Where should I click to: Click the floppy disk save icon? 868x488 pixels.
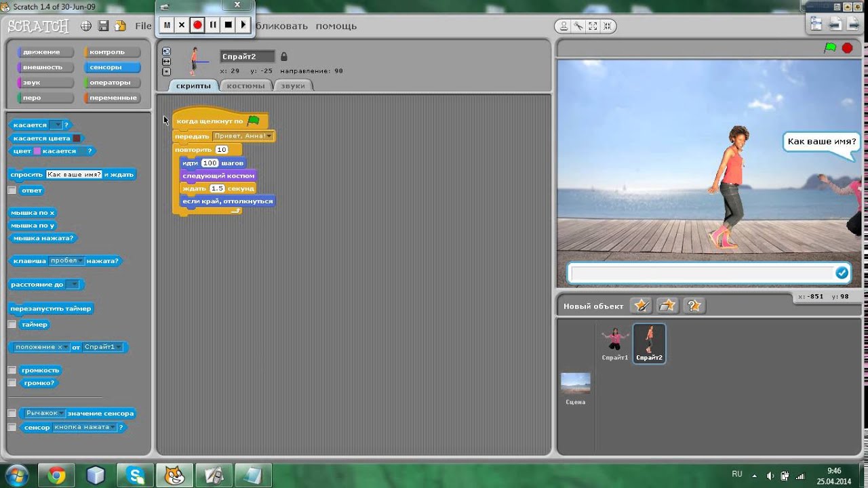104,26
